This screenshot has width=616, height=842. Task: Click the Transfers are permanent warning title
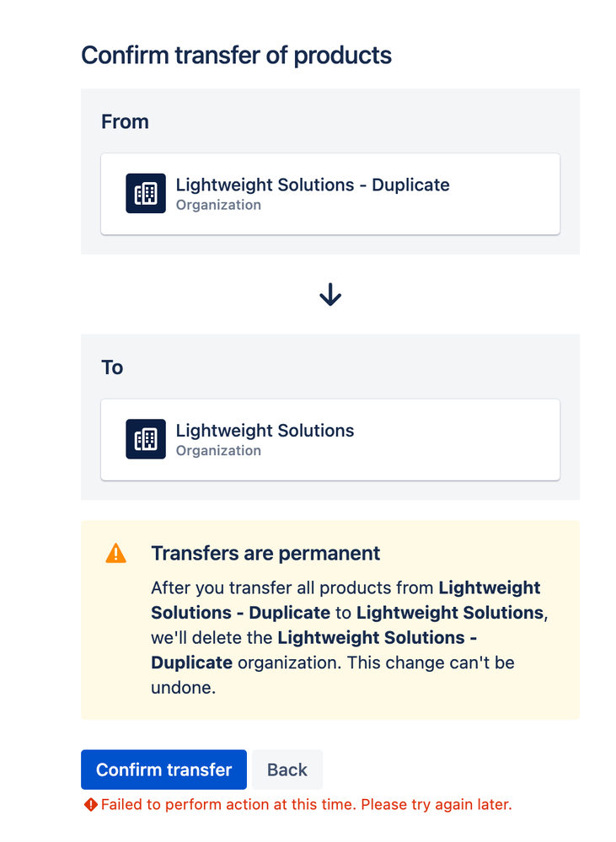point(265,553)
